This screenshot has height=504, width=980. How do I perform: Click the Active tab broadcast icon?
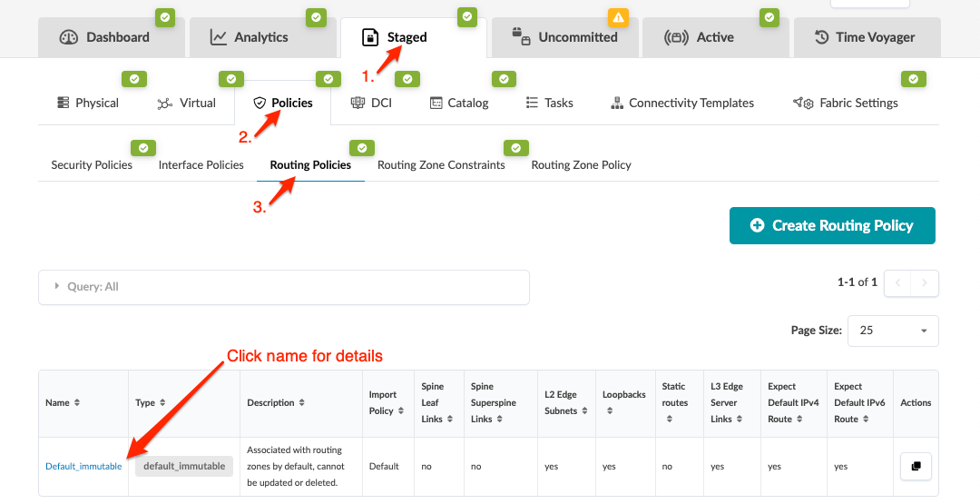[677, 37]
